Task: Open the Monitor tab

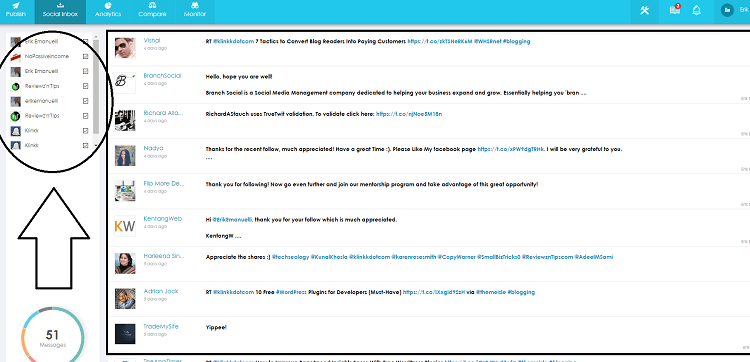Action: click(195, 10)
